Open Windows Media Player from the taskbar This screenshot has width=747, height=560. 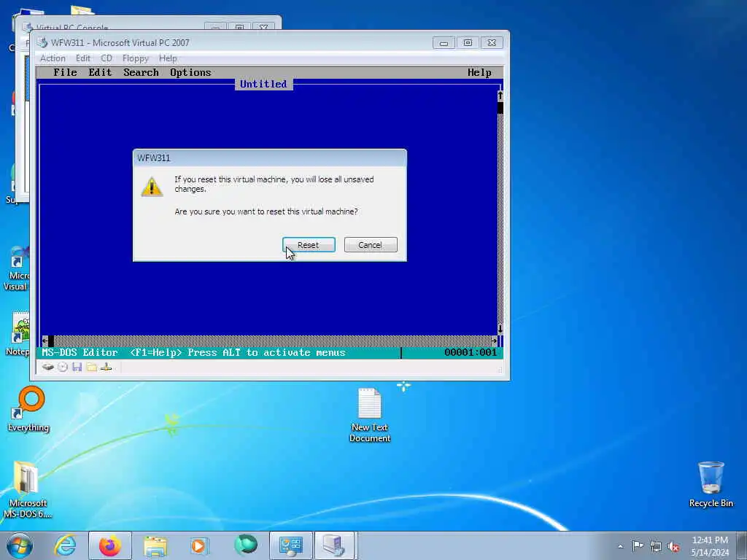point(199,545)
